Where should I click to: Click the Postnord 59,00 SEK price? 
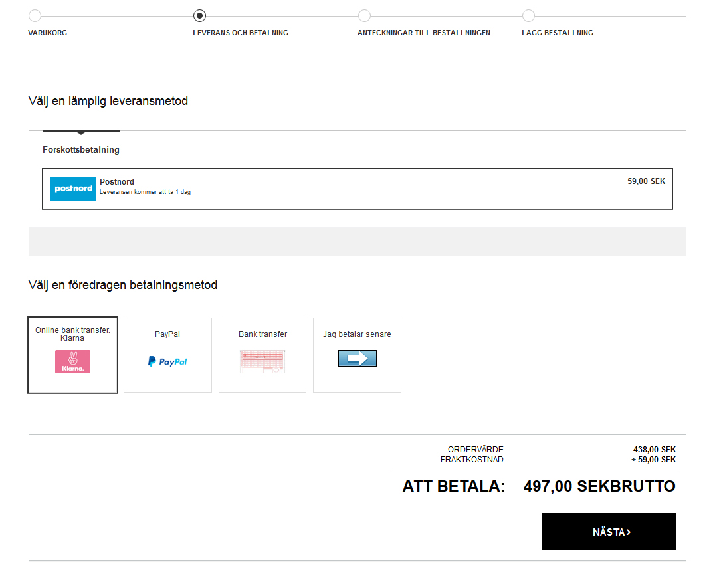point(646,181)
